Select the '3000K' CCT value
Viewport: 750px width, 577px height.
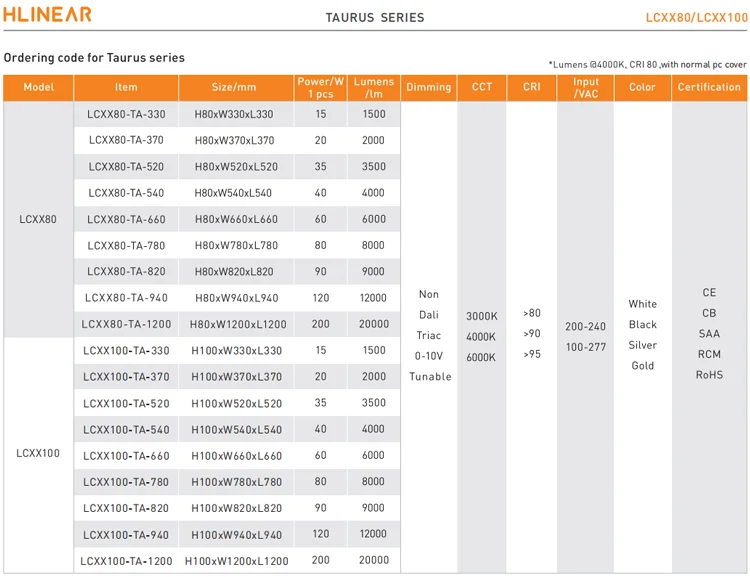coord(482,316)
